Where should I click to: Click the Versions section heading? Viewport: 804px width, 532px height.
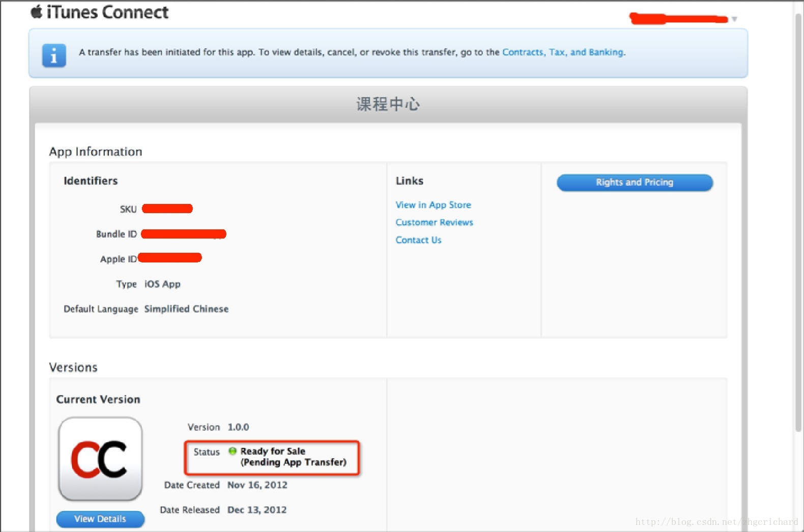point(73,367)
